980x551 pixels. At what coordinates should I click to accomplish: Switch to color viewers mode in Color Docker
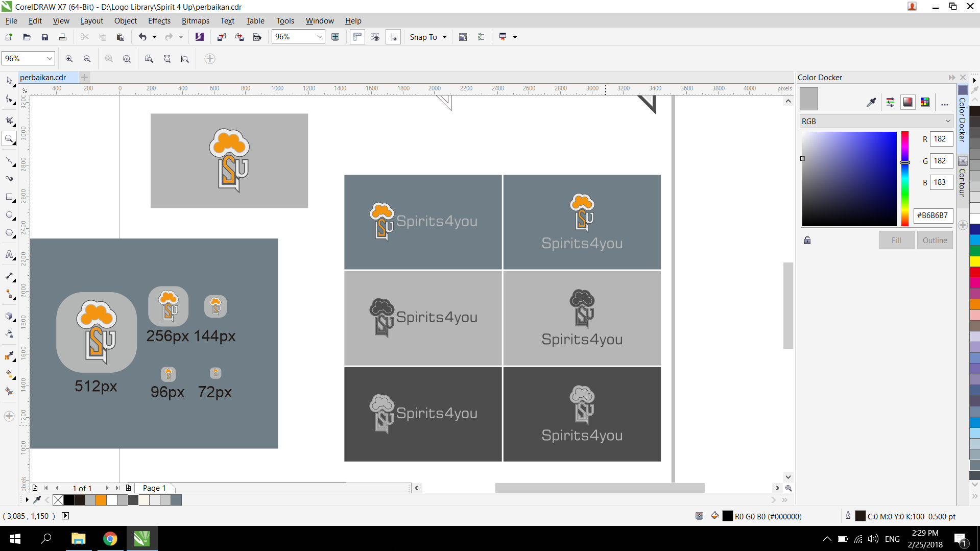[907, 102]
